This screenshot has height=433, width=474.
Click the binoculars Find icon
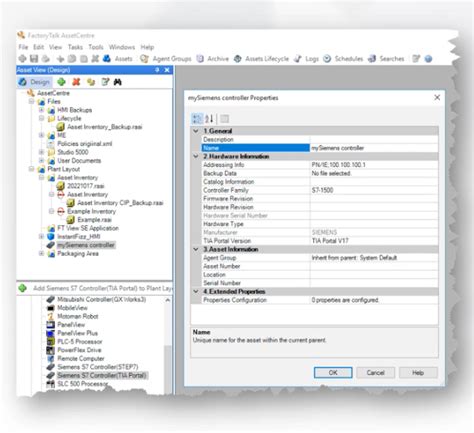pyautogui.click(x=118, y=82)
